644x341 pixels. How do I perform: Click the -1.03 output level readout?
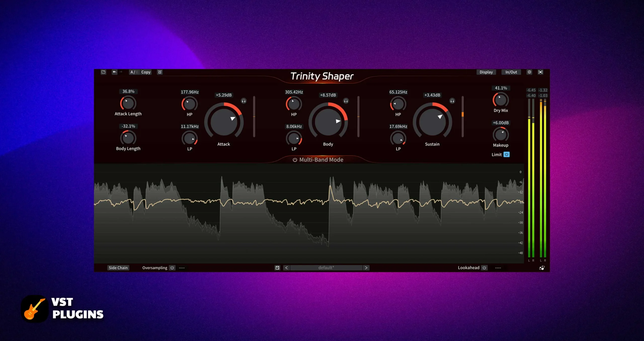point(543,95)
